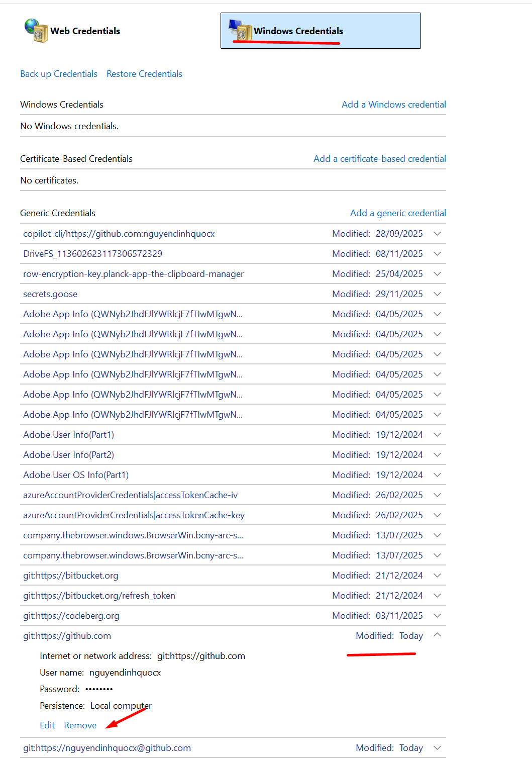Open the DriveFS_113602623117306572329 credential entry
The width and height of the screenshot is (532, 759).
(x=92, y=254)
